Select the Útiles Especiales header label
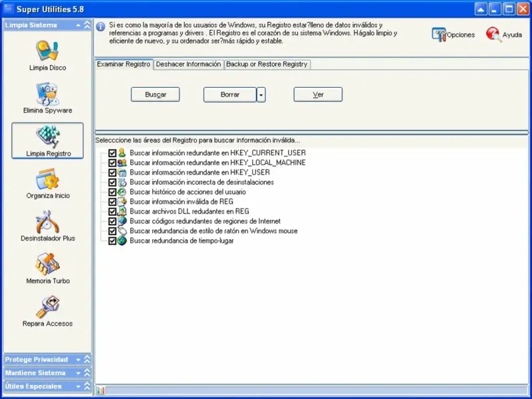 click(33, 386)
